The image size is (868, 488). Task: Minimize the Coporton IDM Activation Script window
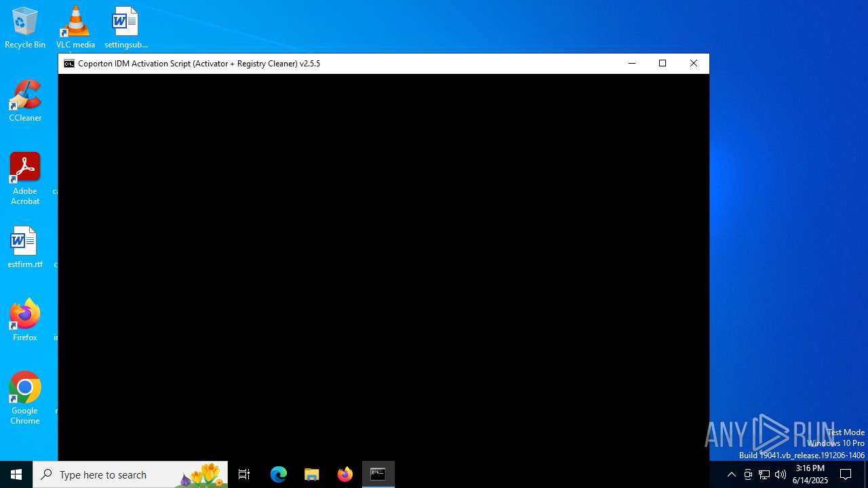pyautogui.click(x=632, y=64)
